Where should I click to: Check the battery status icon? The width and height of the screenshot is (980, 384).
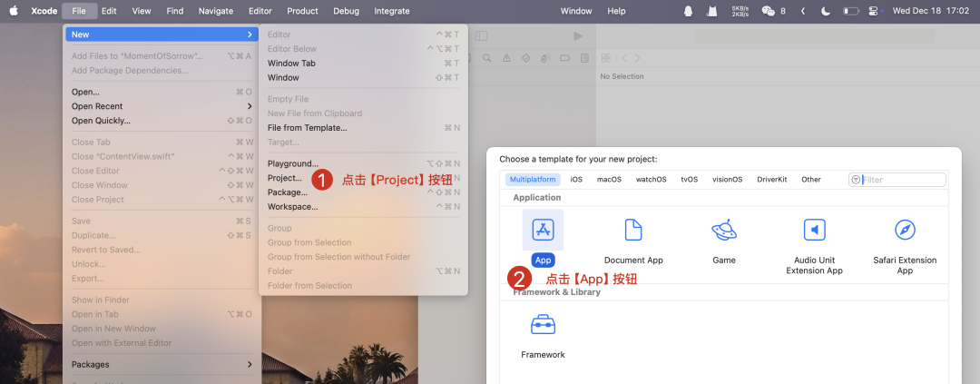(x=850, y=11)
